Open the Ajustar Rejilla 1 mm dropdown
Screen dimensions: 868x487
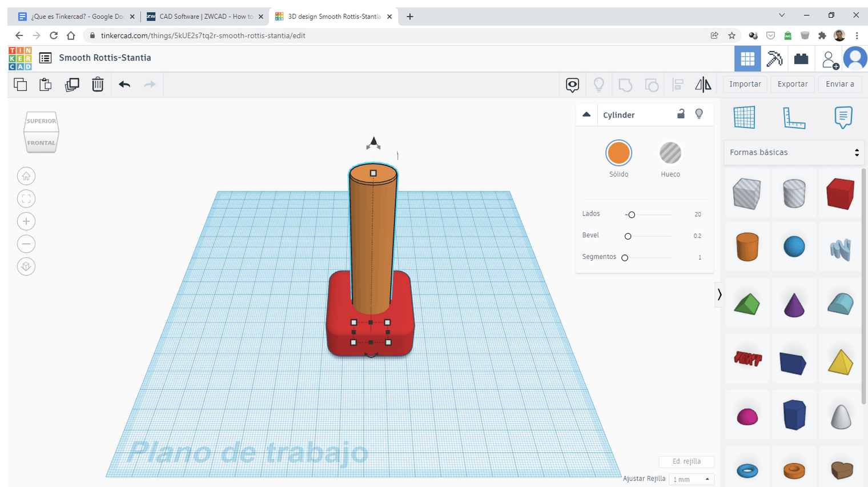coord(691,479)
